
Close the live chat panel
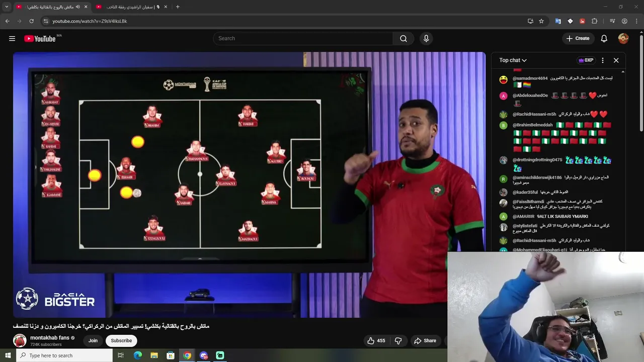click(x=616, y=60)
